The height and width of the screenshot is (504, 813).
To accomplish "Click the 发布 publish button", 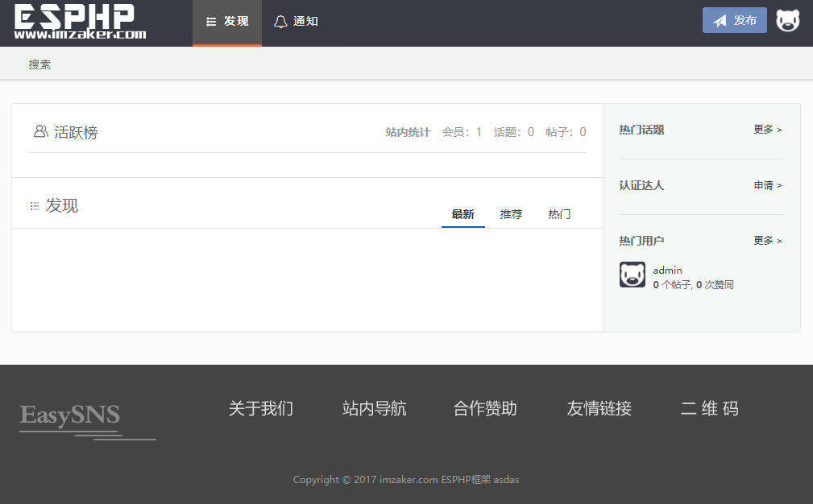I will pos(734,19).
